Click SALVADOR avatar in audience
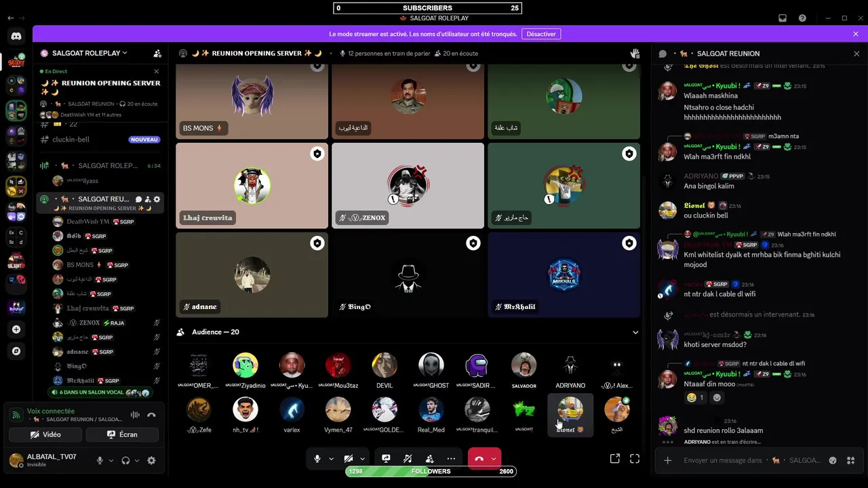The image size is (868, 488). click(x=524, y=365)
